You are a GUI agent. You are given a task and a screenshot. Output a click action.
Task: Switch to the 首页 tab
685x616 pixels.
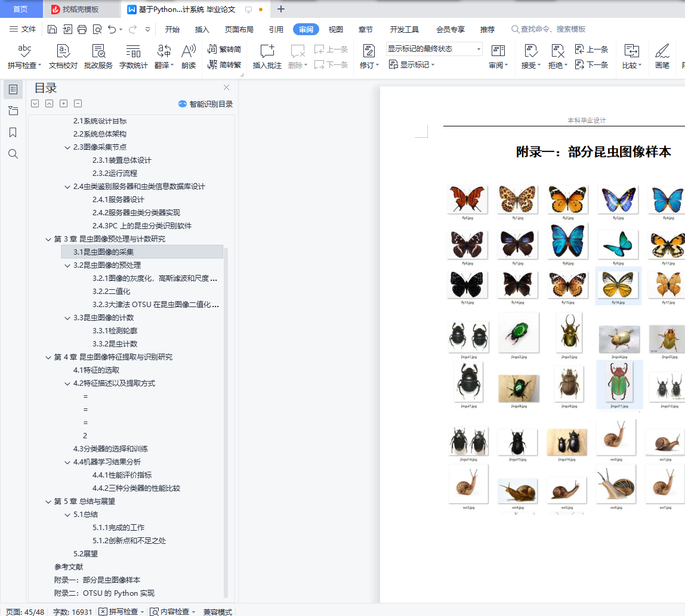point(20,9)
